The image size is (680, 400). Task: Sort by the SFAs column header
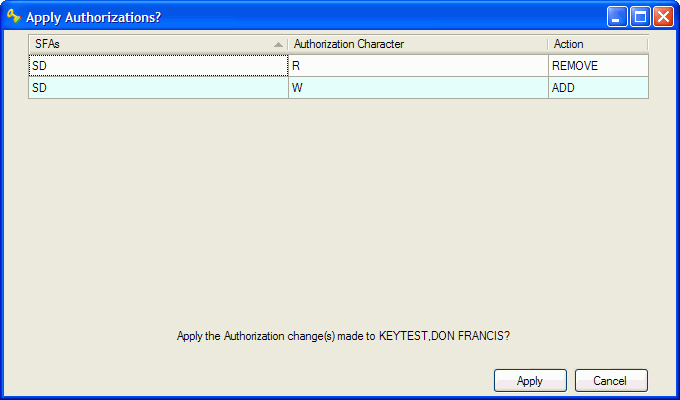point(150,44)
